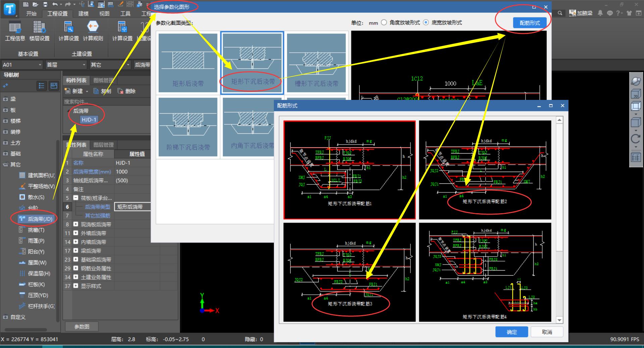Open 工程信息 project information
The width and height of the screenshot is (644, 348).
[15, 31]
